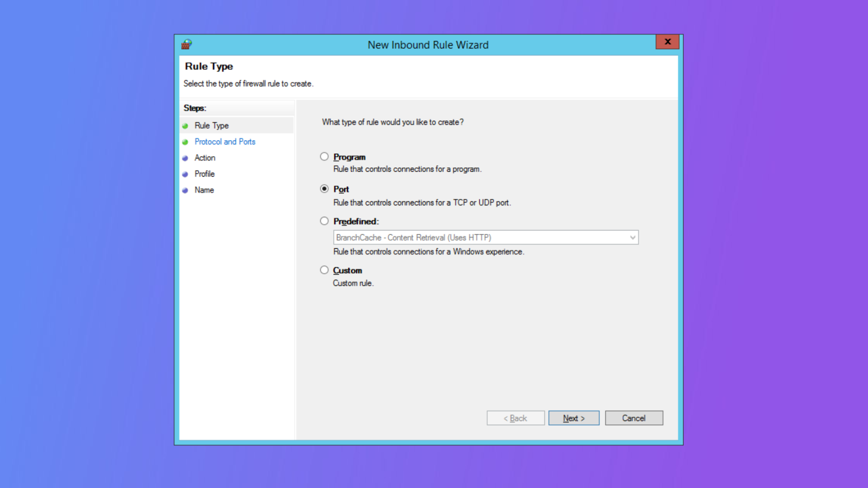Select the Rule Type step

point(211,125)
